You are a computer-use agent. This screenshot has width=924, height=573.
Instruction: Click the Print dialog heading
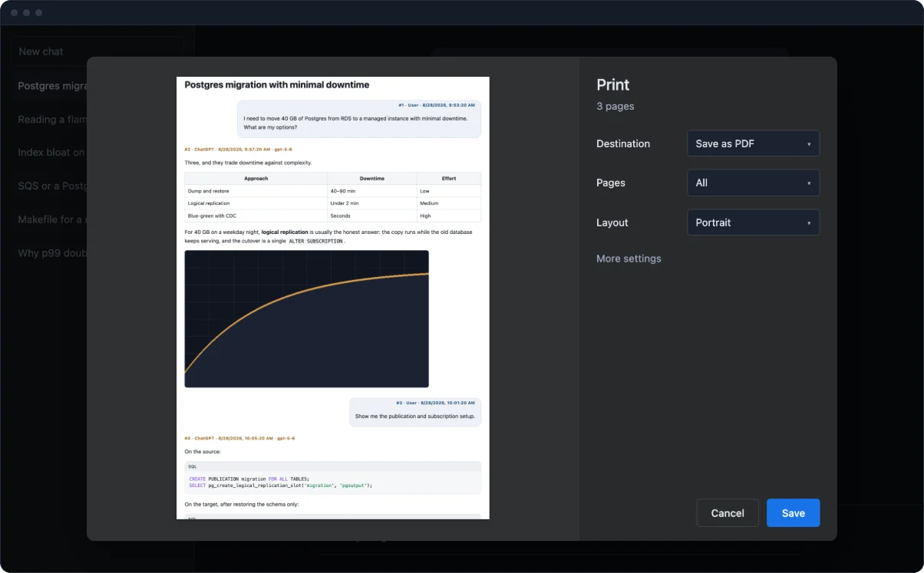coord(613,85)
